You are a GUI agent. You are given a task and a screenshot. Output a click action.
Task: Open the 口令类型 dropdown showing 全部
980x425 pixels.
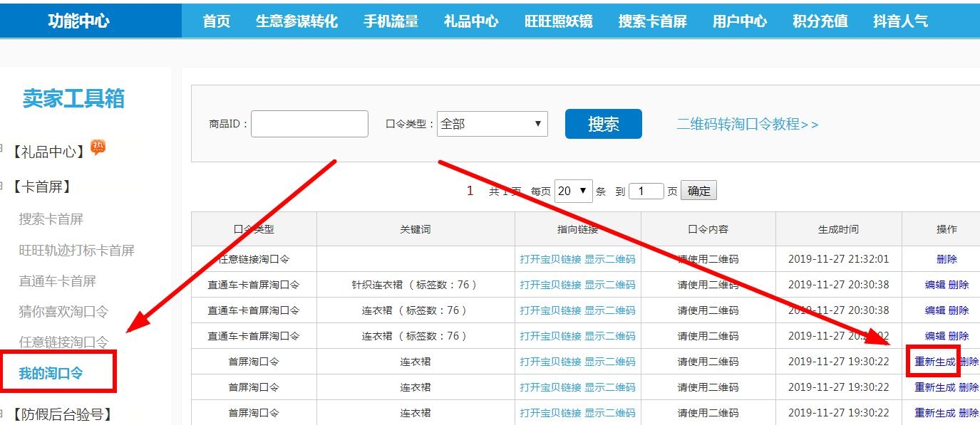pyautogui.click(x=492, y=124)
